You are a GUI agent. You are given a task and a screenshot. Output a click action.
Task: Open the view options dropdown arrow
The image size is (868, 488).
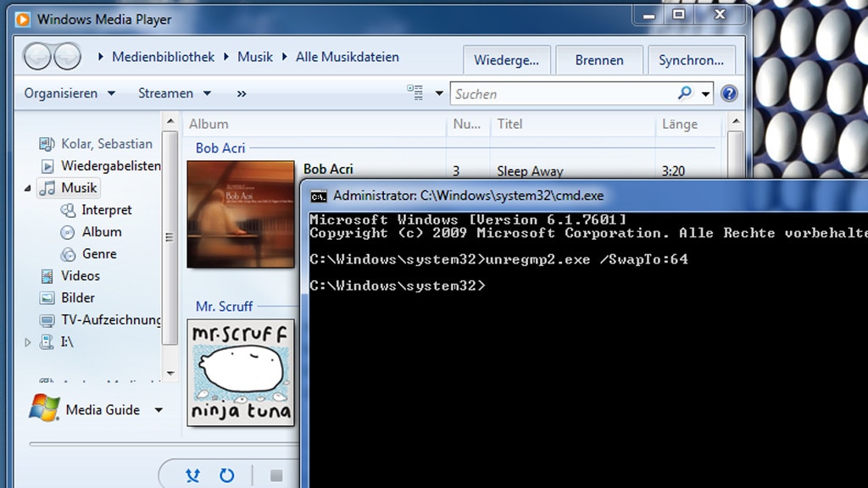pyautogui.click(x=439, y=93)
